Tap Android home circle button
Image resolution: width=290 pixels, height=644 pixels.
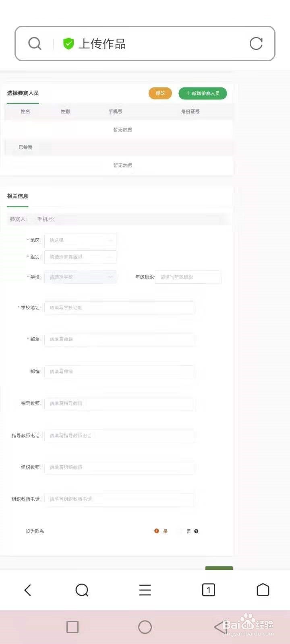click(145, 627)
